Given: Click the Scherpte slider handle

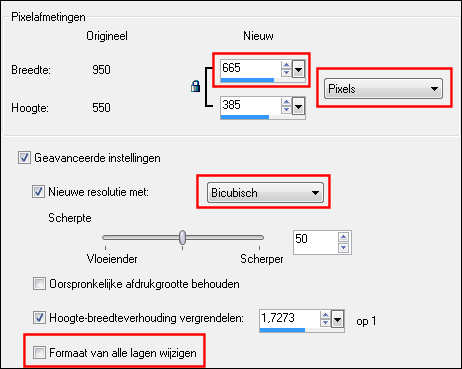Looking at the screenshot, I should coord(182,237).
